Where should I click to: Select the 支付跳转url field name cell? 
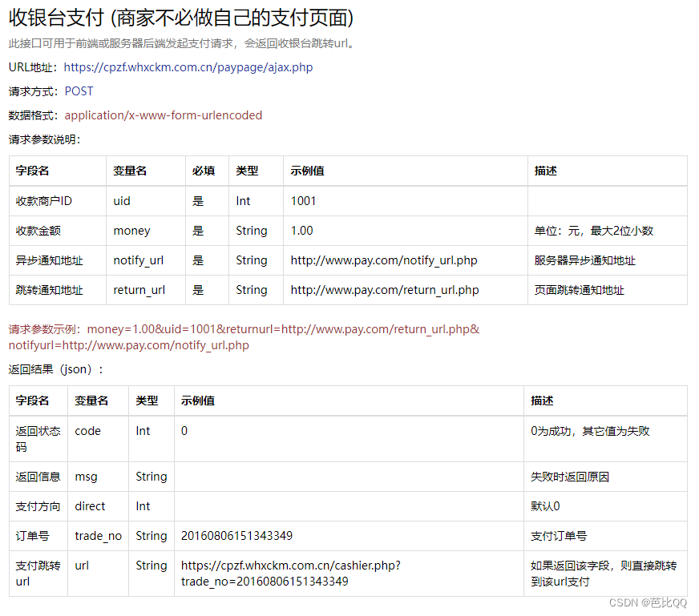click(x=38, y=574)
